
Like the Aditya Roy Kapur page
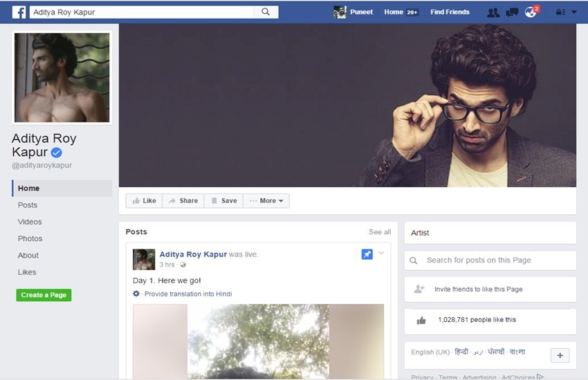pyautogui.click(x=144, y=201)
